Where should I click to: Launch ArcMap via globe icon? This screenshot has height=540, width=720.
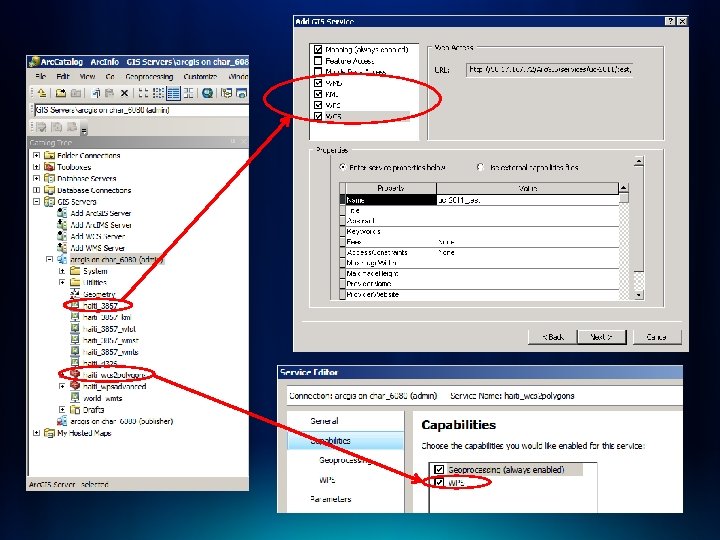coord(208,93)
